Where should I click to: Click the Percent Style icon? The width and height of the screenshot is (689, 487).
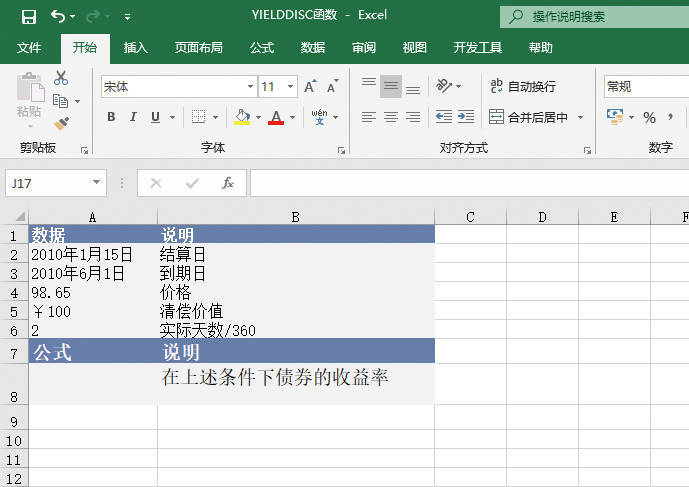click(x=649, y=118)
